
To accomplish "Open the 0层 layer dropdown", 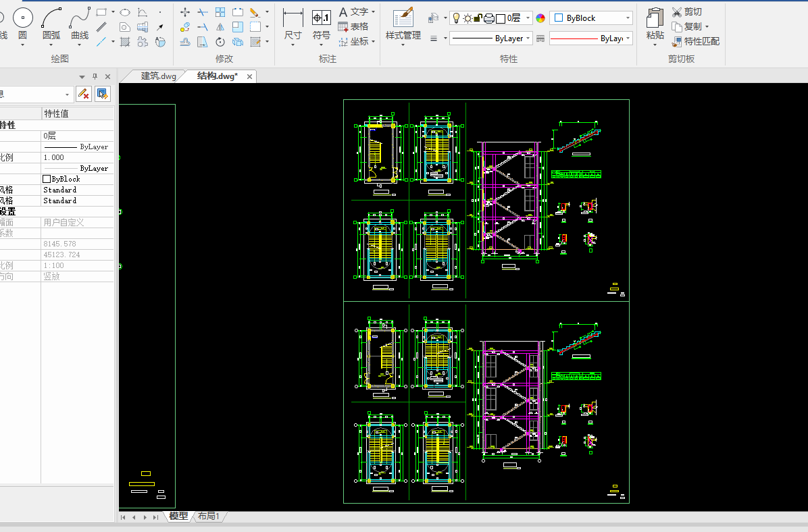I will tap(528, 18).
